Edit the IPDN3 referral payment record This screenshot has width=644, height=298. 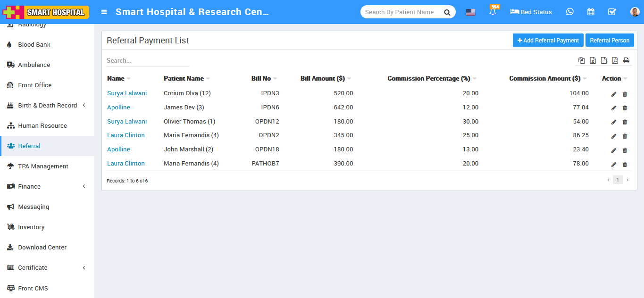(x=613, y=94)
